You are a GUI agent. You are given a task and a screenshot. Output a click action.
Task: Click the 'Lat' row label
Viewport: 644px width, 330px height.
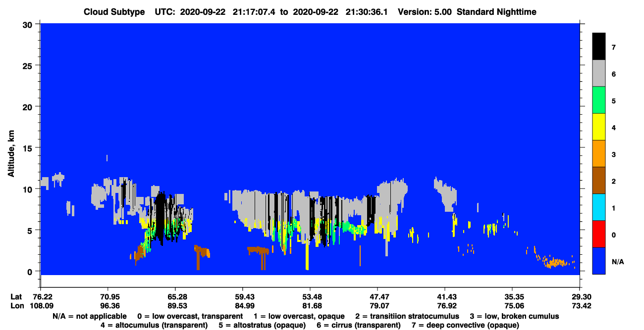(16, 297)
